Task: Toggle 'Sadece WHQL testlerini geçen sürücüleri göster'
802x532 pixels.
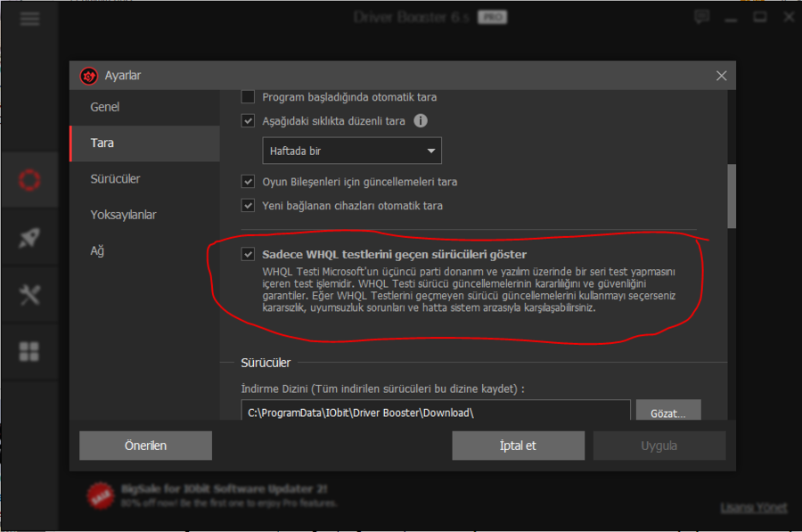Action: [248, 254]
